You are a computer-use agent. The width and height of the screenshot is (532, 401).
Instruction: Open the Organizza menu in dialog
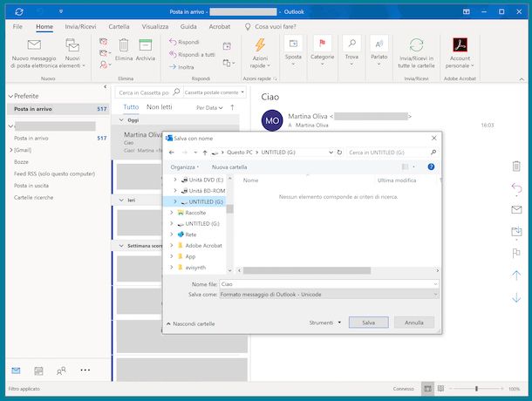185,167
